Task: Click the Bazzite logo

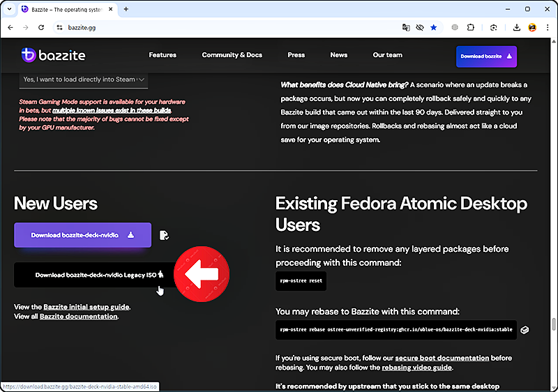Action: [53, 55]
